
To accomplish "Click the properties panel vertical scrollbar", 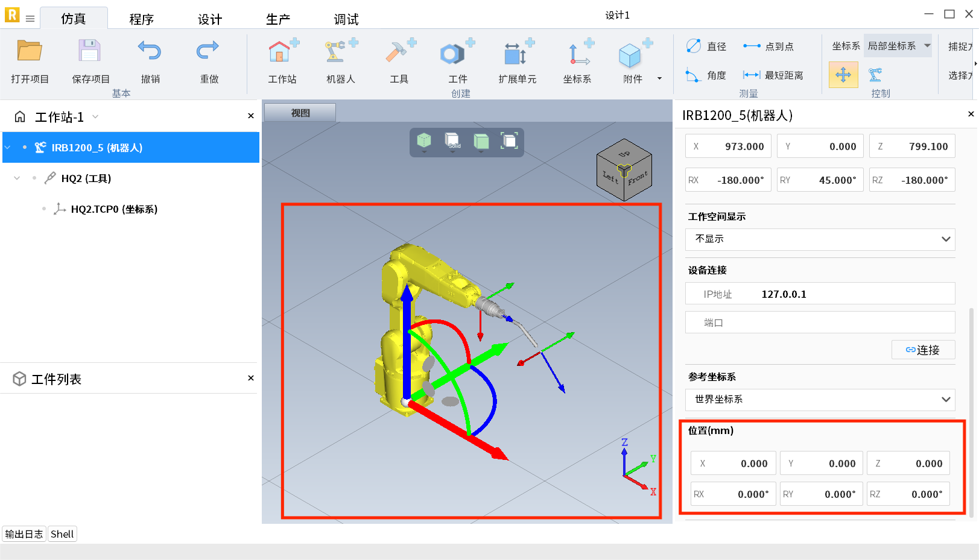I will (x=971, y=410).
